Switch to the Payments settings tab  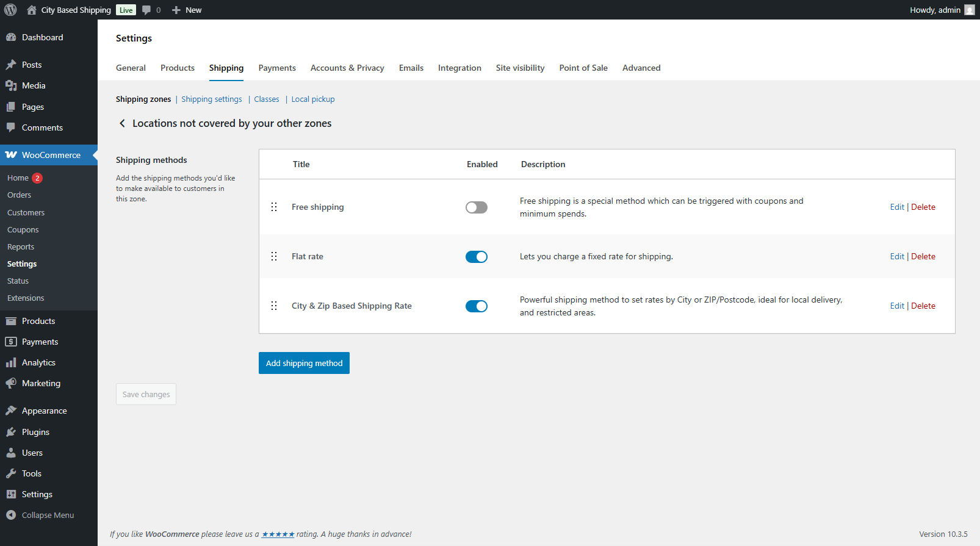(276, 68)
